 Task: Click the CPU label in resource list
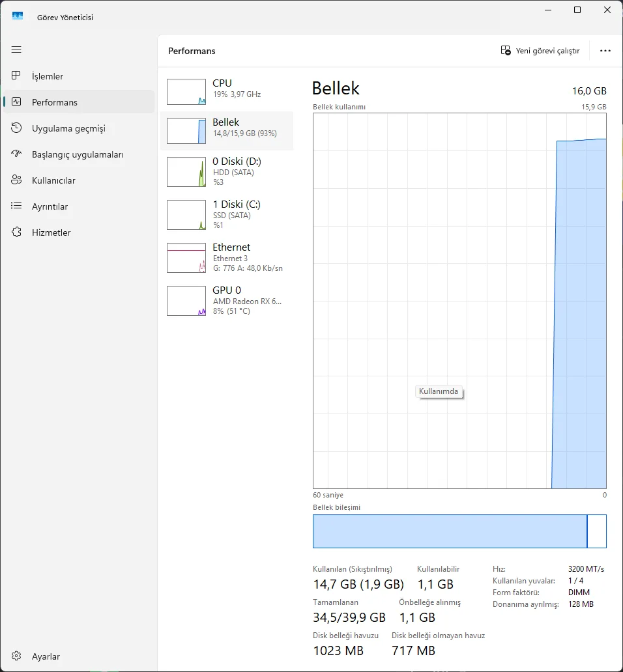point(222,83)
